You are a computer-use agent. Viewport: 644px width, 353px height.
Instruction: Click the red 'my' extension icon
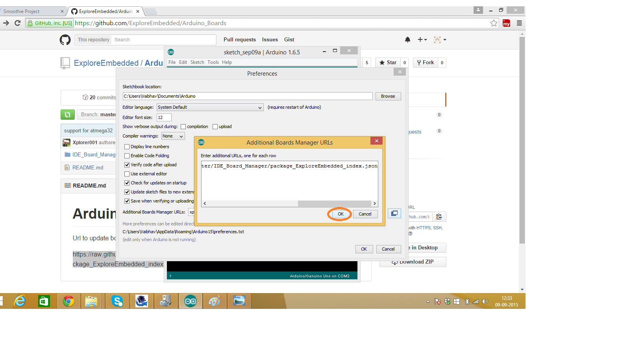tap(506, 23)
